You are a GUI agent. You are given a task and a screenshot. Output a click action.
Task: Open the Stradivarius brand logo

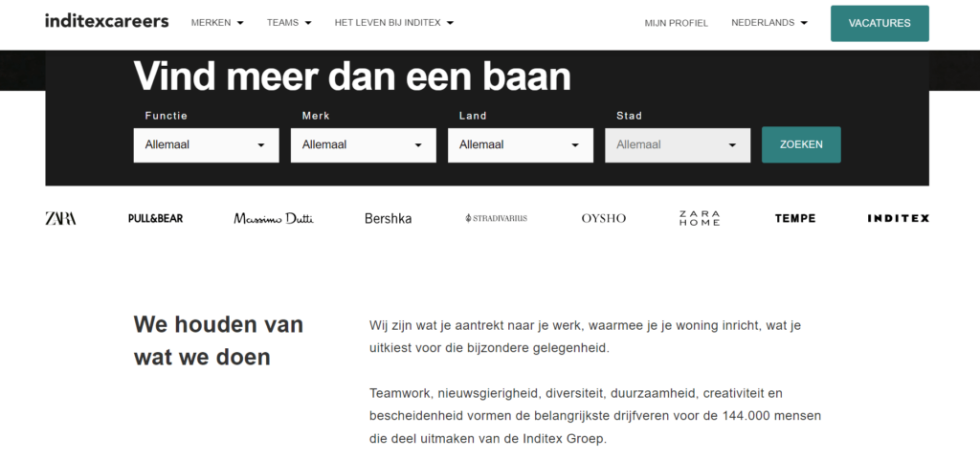pyautogui.click(x=497, y=218)
